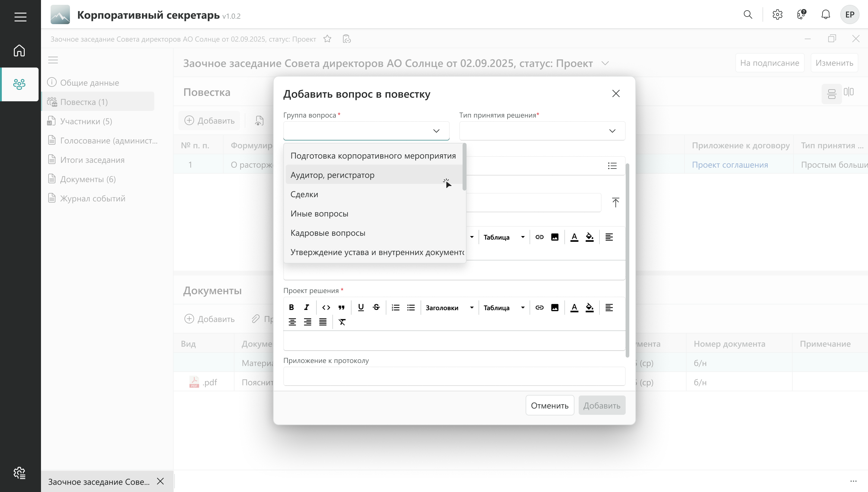Toggle italic in Проект решения editor
Screen dimensions: 868x492
click(306, 307)
